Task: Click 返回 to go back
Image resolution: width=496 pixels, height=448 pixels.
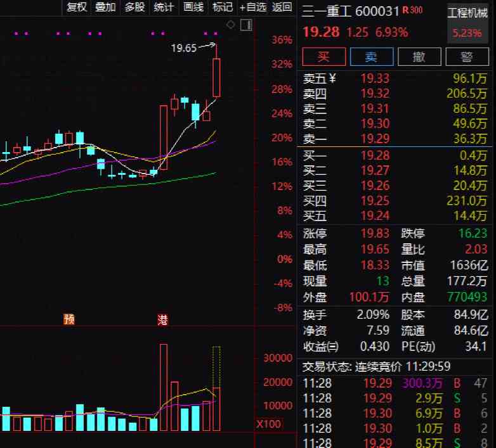Action: point(282,6)
